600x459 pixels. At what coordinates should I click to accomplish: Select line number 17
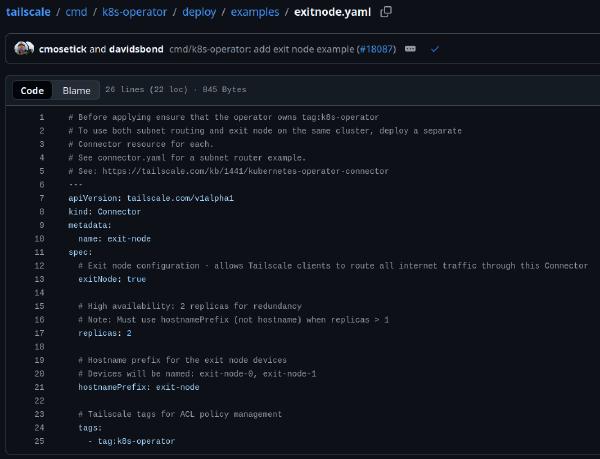39,333
